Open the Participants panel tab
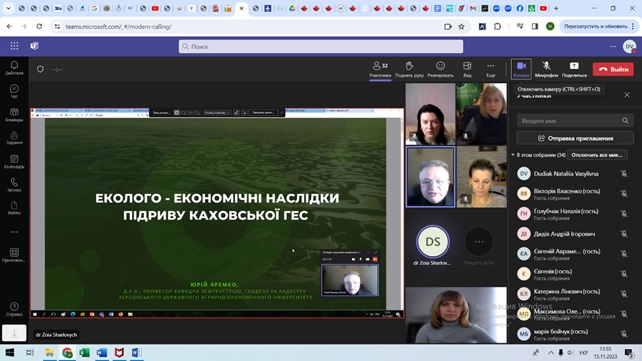Image resolution: width=642 pixels, height=361 pixels. point(380,70)
